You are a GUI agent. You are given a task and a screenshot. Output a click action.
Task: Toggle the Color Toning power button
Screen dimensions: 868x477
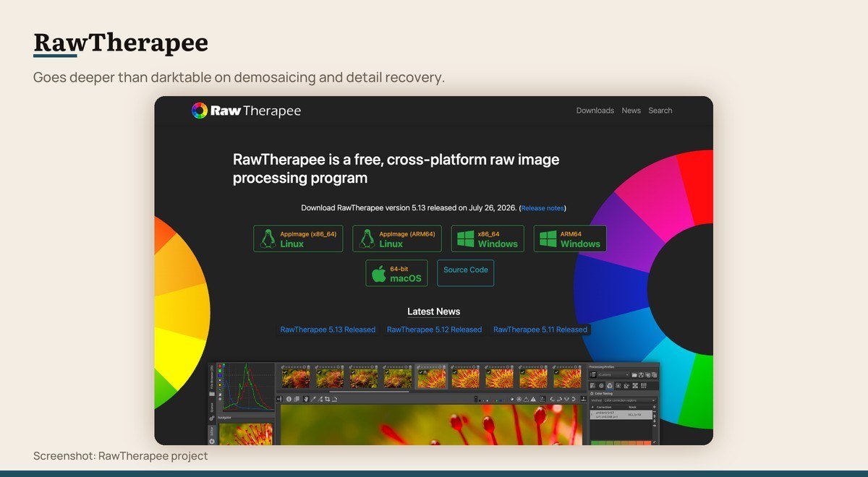(x=592, y=393)
